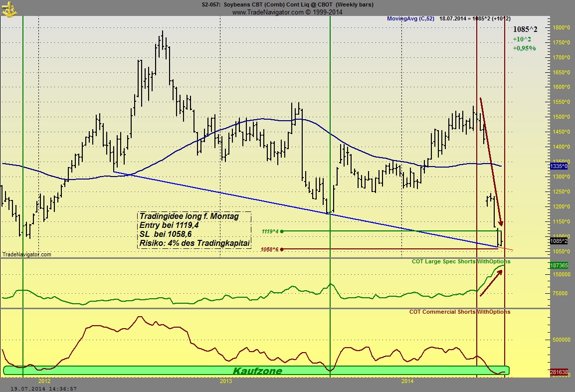Image resolution: width=575 pixels, height=392 pixels.
Task: Click the COT Large Spec Shorts WithOptions label
Action: (x=461, y=261)
